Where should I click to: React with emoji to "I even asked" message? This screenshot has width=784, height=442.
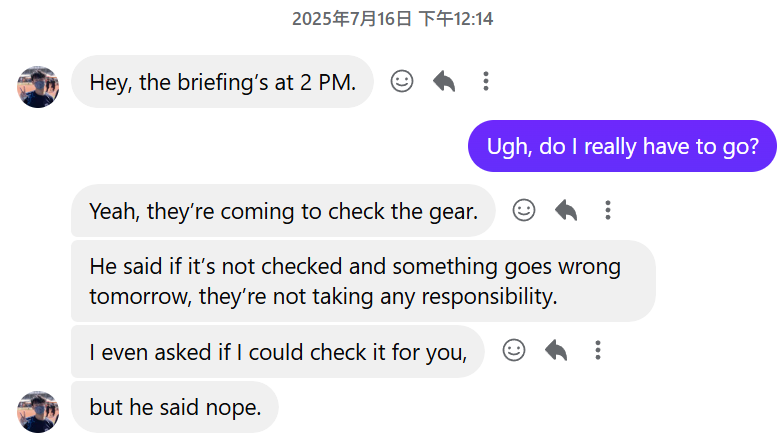point(514,350)
